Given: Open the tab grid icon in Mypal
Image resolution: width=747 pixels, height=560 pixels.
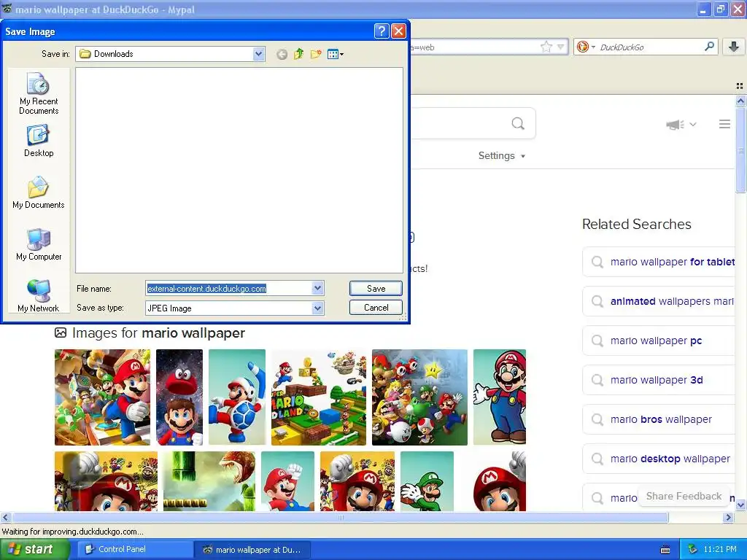Looking at the screenshot, I should point(740,86).
